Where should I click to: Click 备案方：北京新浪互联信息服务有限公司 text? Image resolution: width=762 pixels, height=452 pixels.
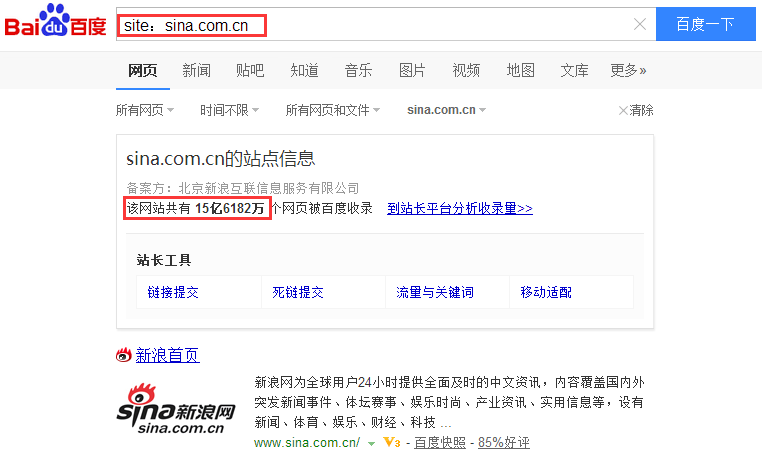[x=243, y=188]
